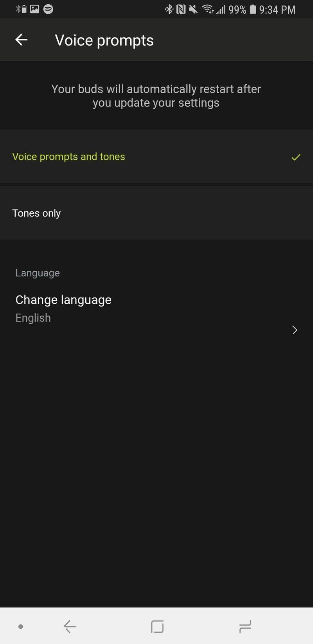Tap the back arrow in the header
The width and height of the screenshot is (313, 644).
tap(21, 40)
